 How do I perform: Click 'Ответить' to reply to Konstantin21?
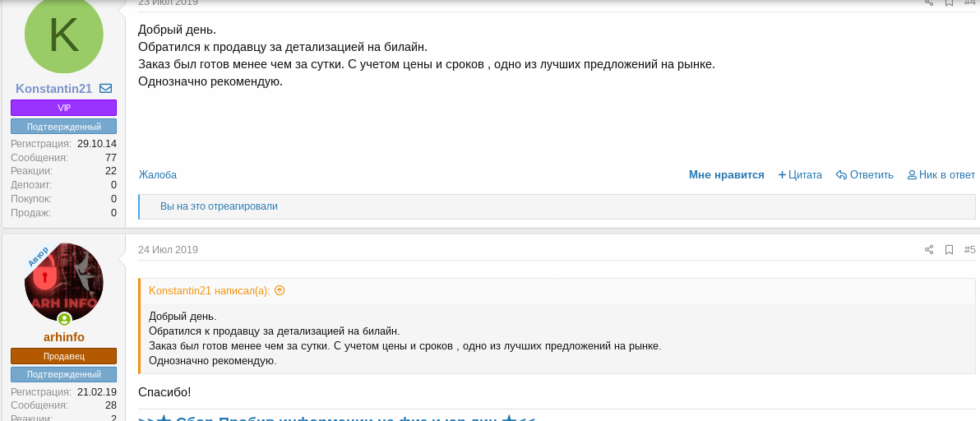click(x=865, y=175)
